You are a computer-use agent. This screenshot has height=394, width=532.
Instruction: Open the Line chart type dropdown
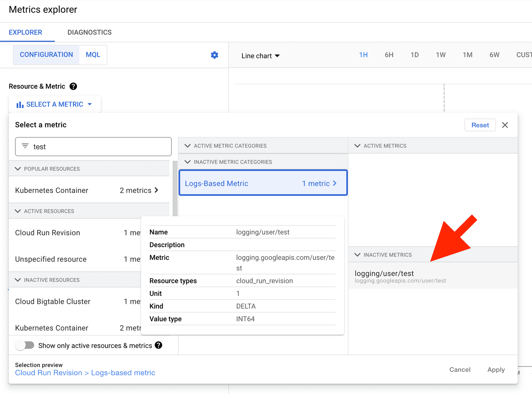260,56
